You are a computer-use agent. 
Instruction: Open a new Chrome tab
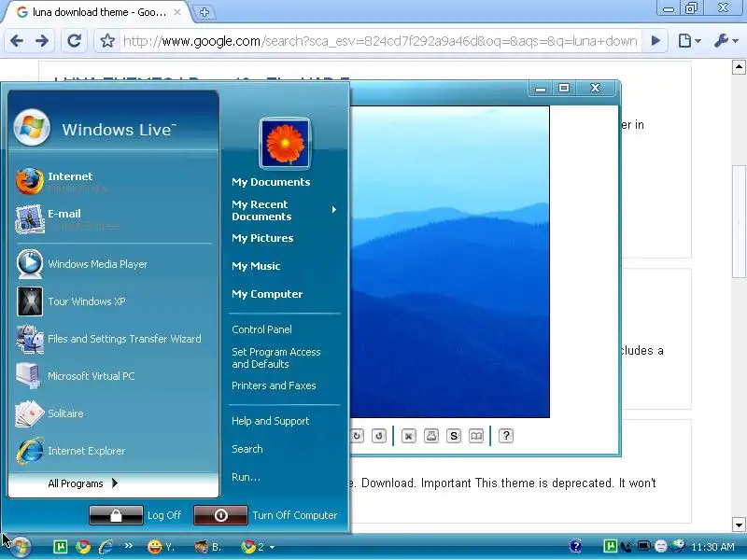(x=204, y=12)
